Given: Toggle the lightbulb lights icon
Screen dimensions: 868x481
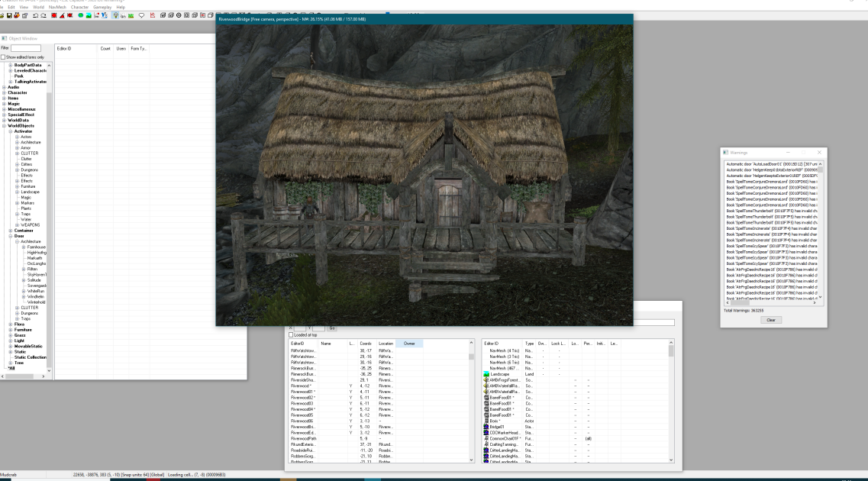Looking at the screenshot, I should pyautogui.click(x=116, y=15).
